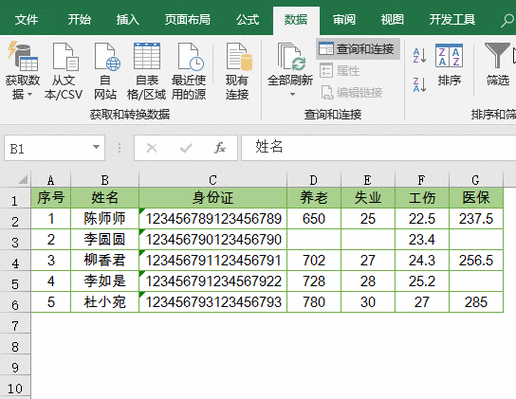Select ID cell 123456789123456789
The image size is (516, 399).
[213, 219]
